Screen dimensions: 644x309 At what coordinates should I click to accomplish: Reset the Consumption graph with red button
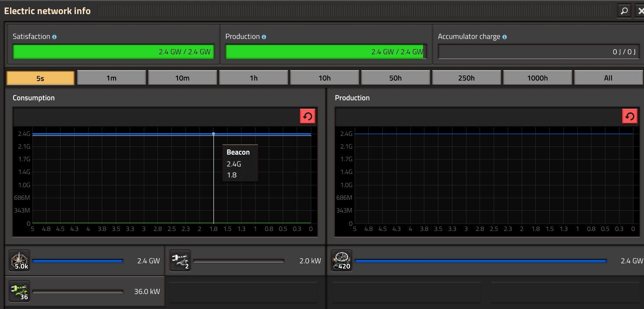pos(307,117)
